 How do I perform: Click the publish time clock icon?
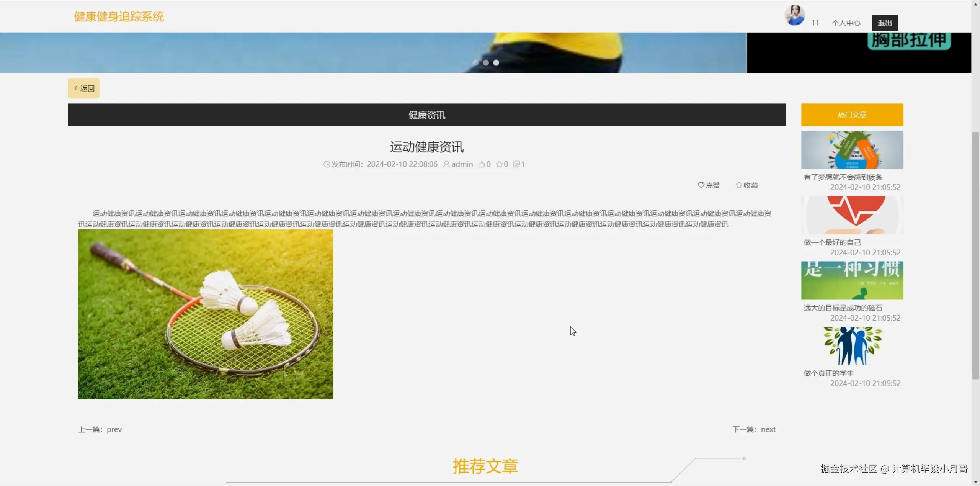[x=327, y=164]
